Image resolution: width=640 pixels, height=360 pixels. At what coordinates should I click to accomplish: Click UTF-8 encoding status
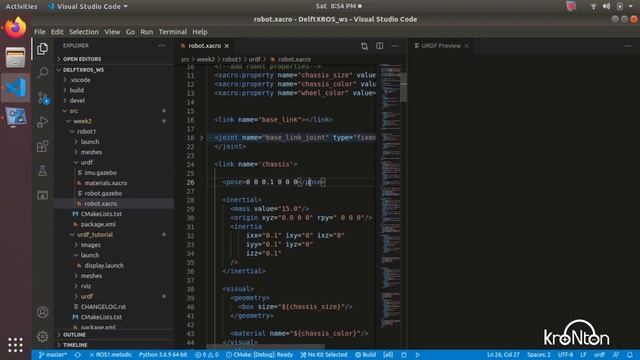click(x=566, y=355)
